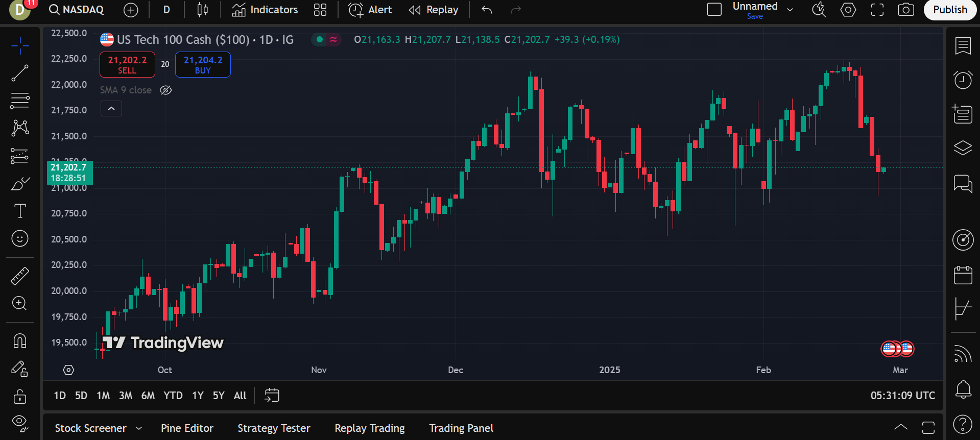The width and height of the screenshot is (980, 440).
Task: Open forecasting and measurement tools
Action: [x=20, y=155]
